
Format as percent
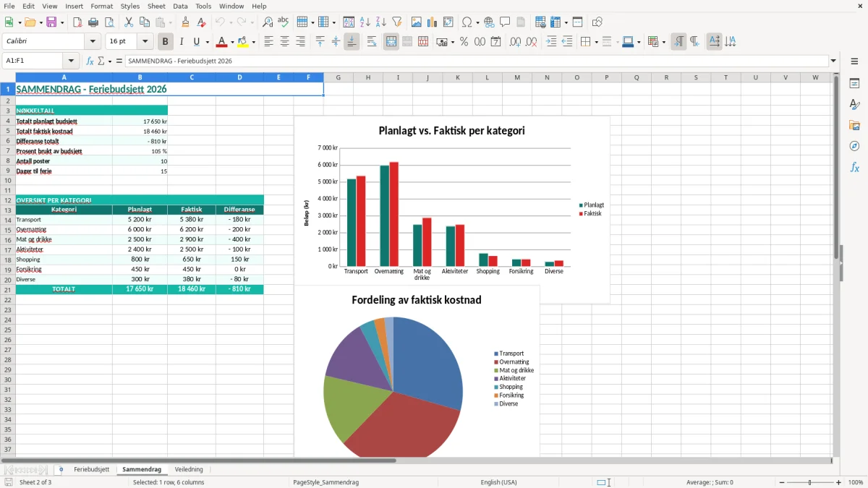464,42
